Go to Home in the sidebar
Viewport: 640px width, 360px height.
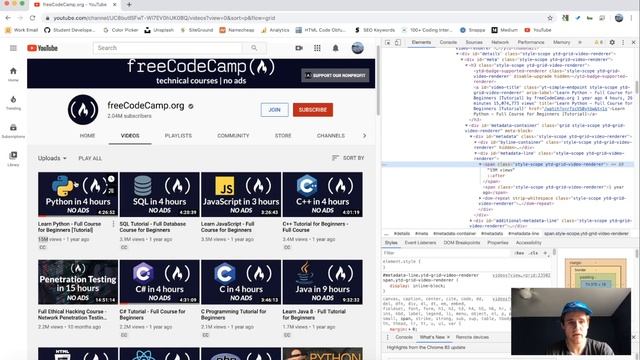[13, 74]
